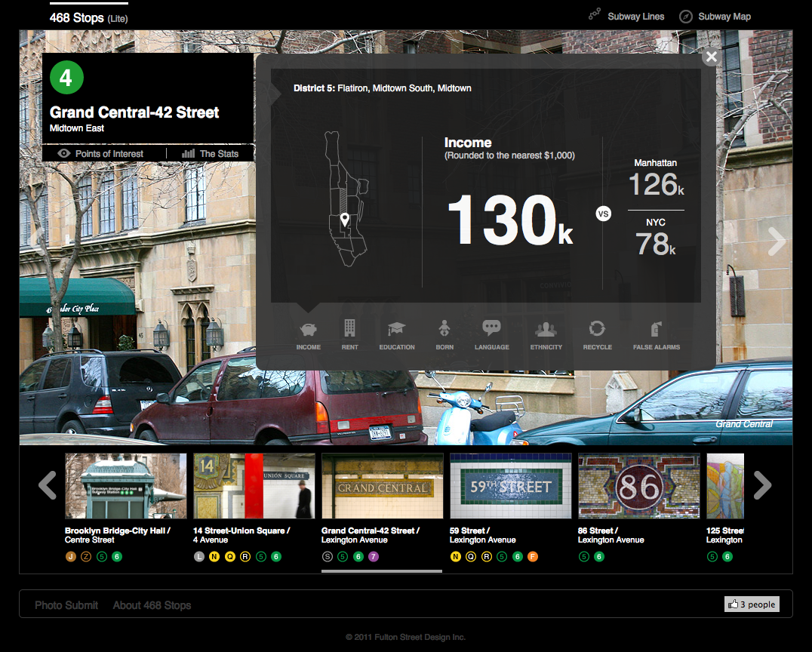Click the District 5 heading text
The height and width of the screenshot is (652, 812).
pos(382,88)
